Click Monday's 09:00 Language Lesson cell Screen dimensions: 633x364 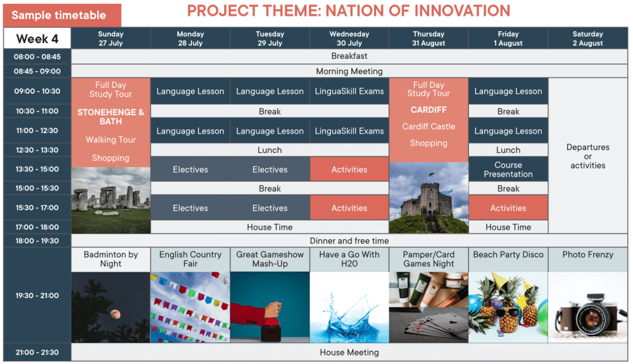(x=190, y=91)
